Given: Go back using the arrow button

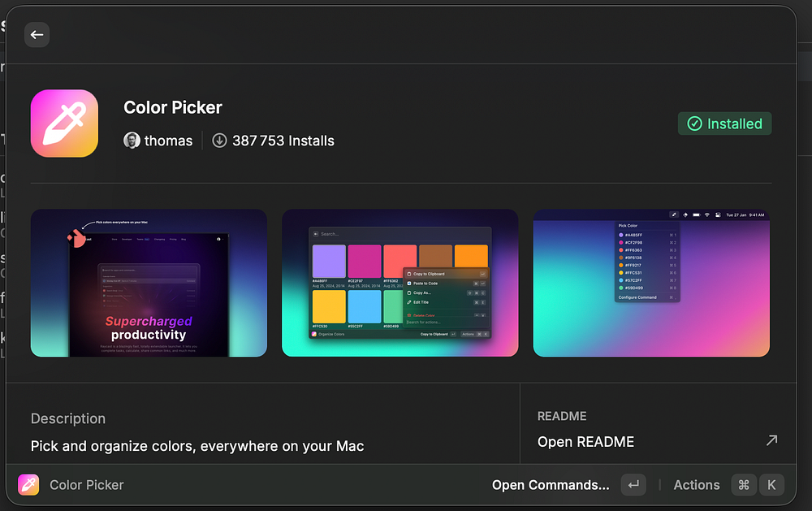Looking at the screenshot, I should (37, 35).
